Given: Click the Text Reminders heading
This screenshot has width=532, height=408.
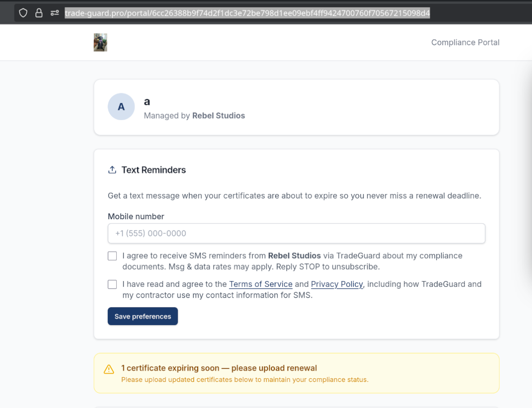Looking at the screenshot, I should point(154,170).
